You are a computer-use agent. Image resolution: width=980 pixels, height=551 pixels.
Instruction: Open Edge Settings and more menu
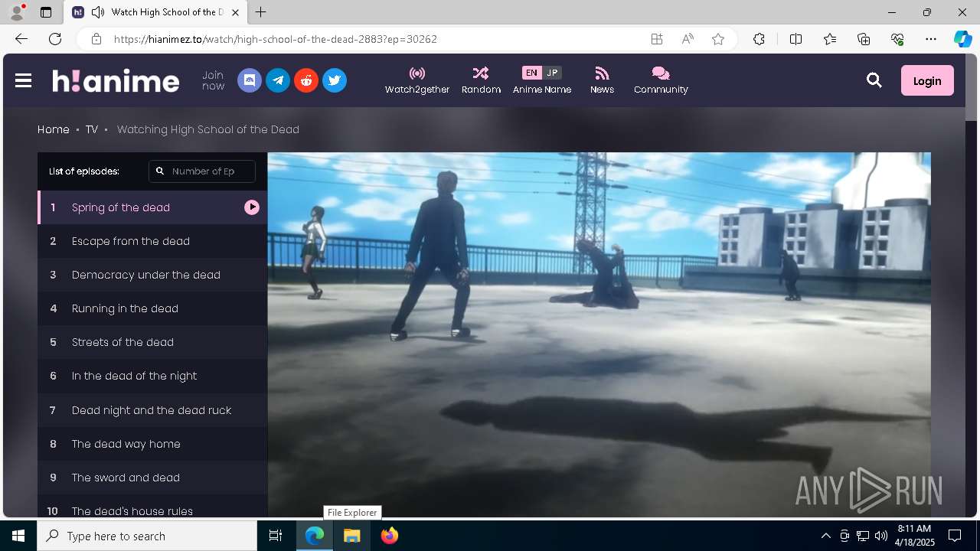(931, 39)
